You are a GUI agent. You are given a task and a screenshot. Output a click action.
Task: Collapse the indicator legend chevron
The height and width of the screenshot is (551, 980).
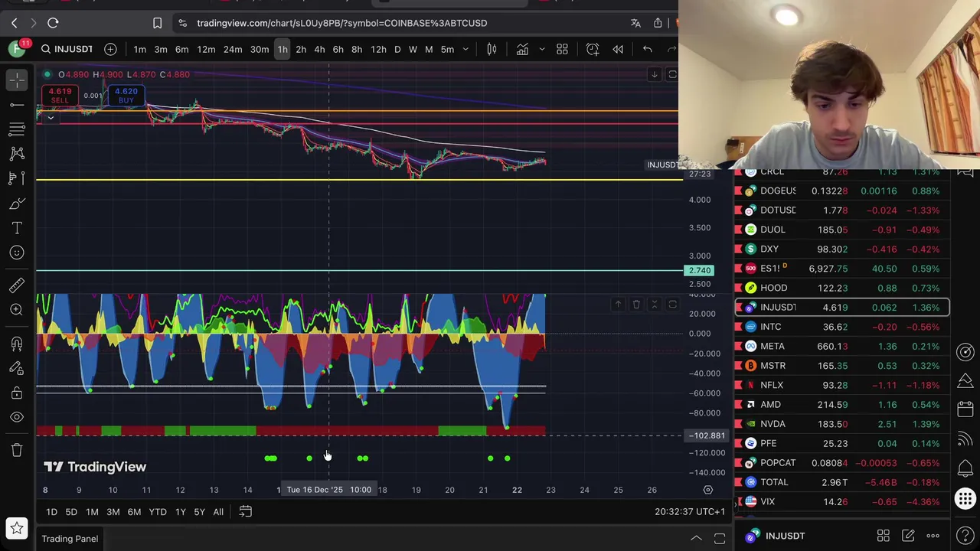(50, 118)
